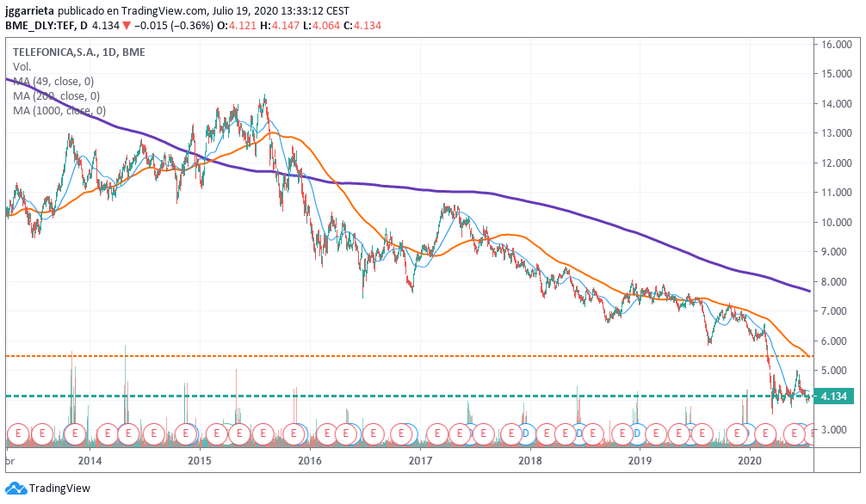Select the MA (1000, close, 0) indicator label
The height and width of the screenshot is (504, 866).
point(59,111)
